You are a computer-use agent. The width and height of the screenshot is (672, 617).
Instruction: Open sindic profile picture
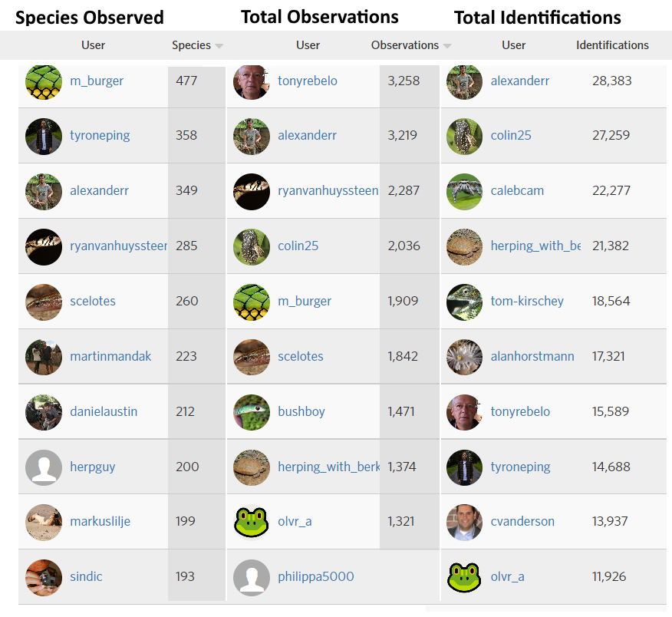pos(44,578)
